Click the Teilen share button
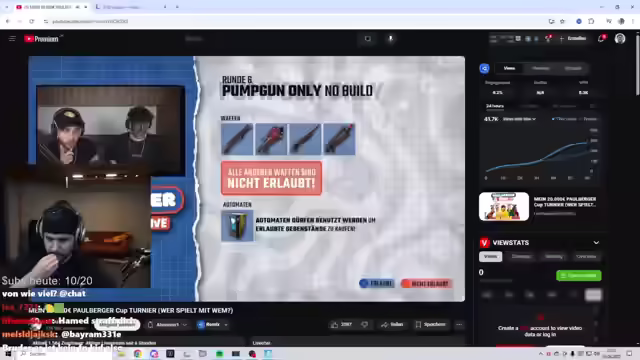 [x=392, y=324]
